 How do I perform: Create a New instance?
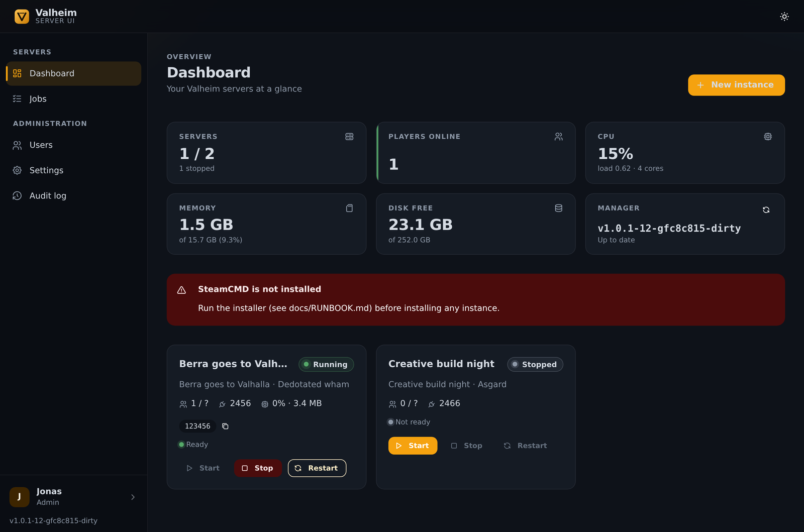[736, 85]
